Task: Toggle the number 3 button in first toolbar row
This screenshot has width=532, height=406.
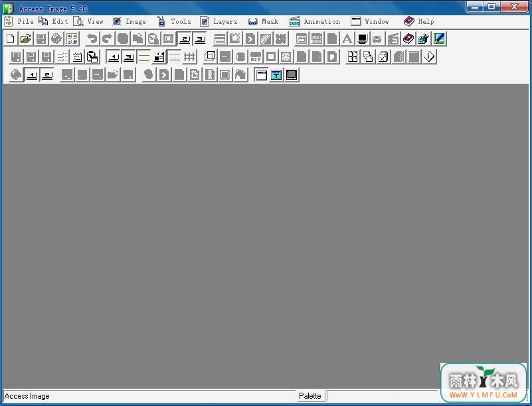Action: (x=200, y=39)
